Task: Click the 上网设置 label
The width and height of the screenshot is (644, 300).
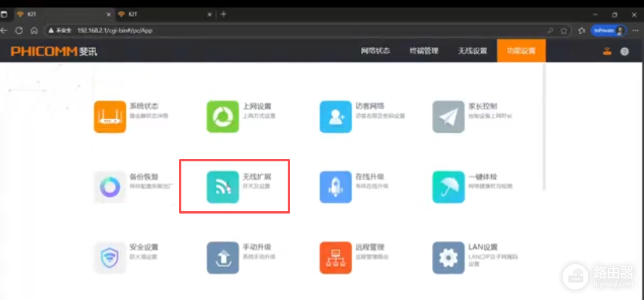Action: point(257,106)
